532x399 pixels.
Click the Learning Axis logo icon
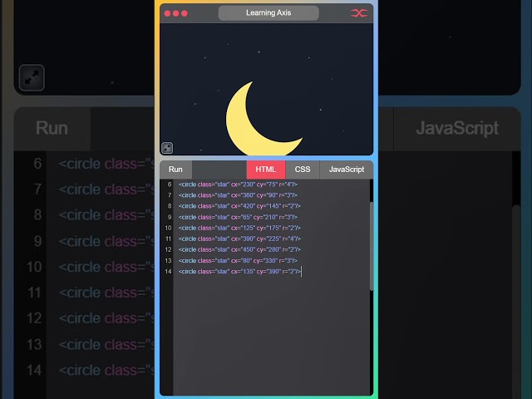(x=359, y=13)
